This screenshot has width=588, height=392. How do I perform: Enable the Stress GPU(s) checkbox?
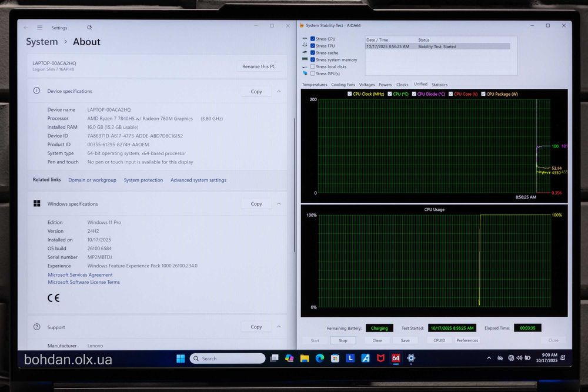(312, 73)
